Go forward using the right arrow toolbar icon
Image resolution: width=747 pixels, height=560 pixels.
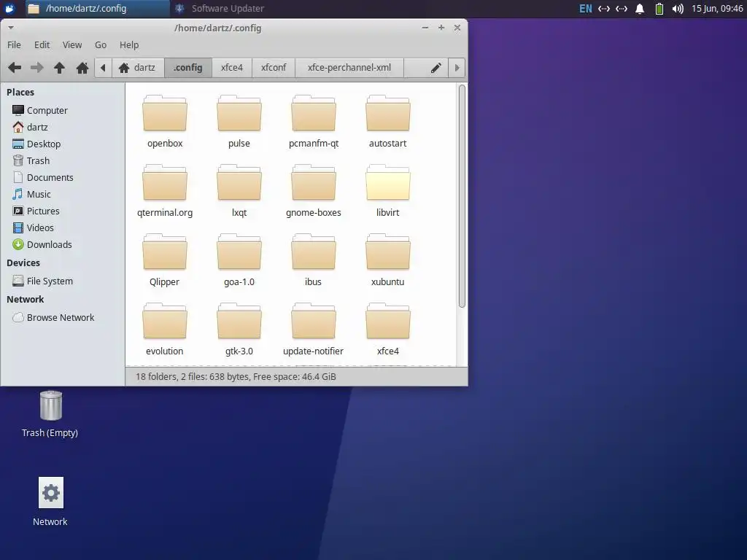[x=36, y=68]
